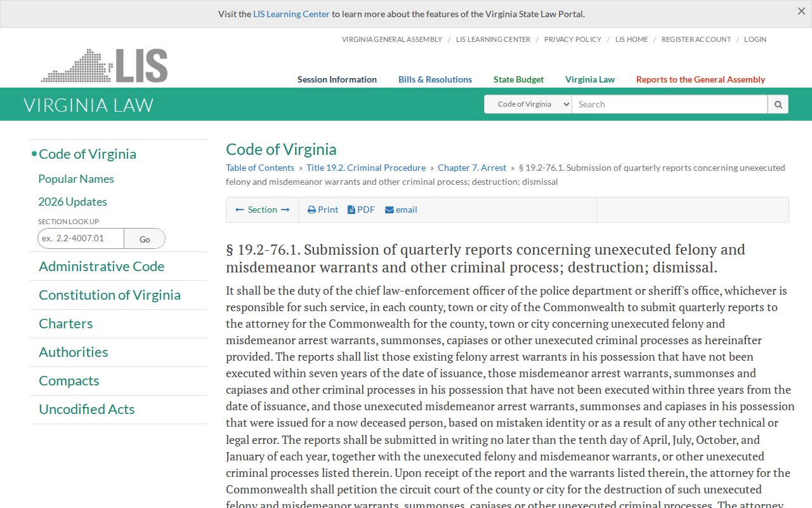Image resolution: width=812 pixels, height=508 pixels.
Task: Open Charters in sidebar
Action: (x=66, y=324)
